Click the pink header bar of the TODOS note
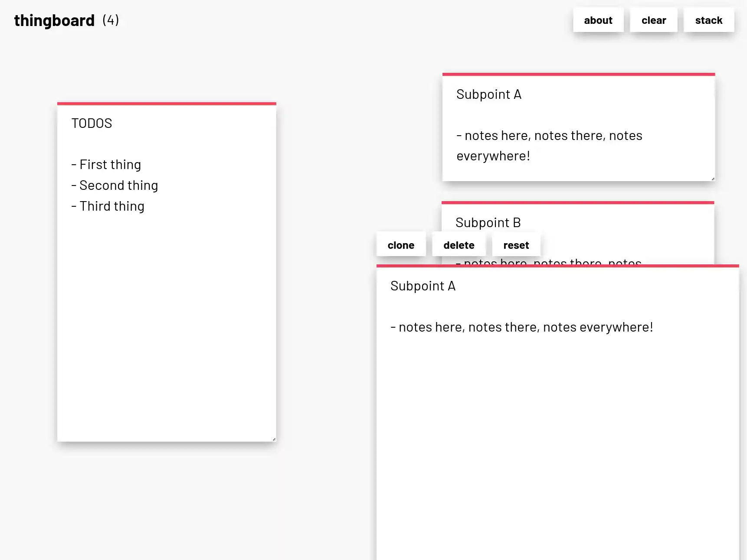Screen dimensions: 747x560 (166, 104)
